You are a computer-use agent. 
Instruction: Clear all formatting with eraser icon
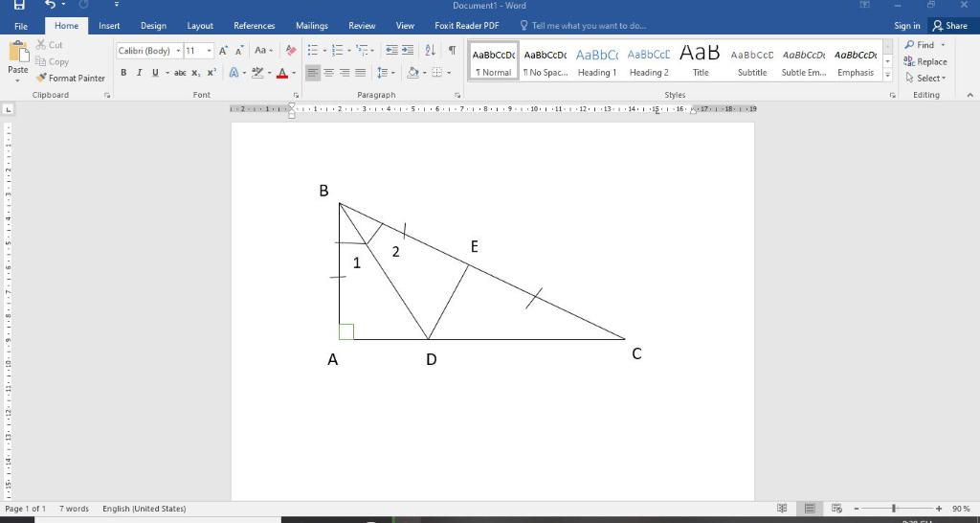pos(291,51)
